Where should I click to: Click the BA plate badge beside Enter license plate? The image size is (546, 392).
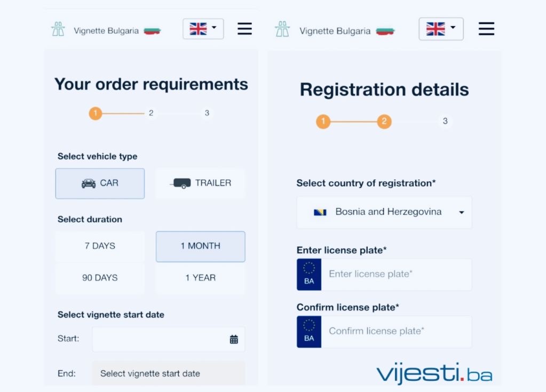coord(309,275)
